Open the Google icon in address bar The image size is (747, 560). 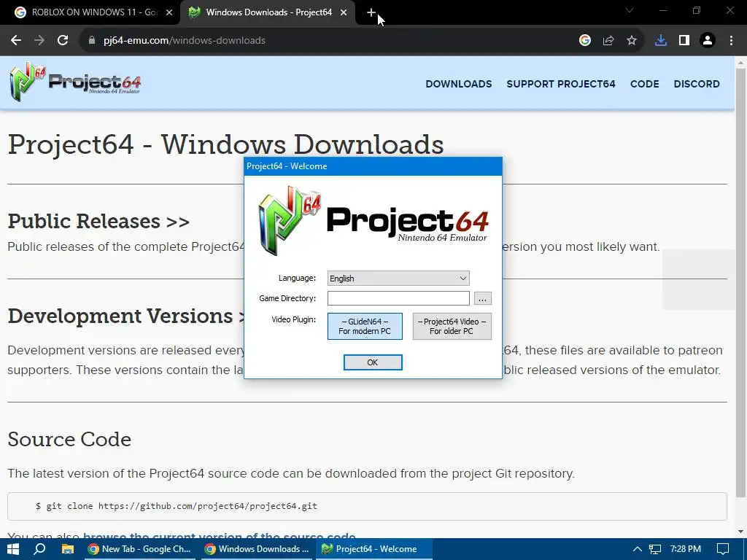tap(585, 41)
